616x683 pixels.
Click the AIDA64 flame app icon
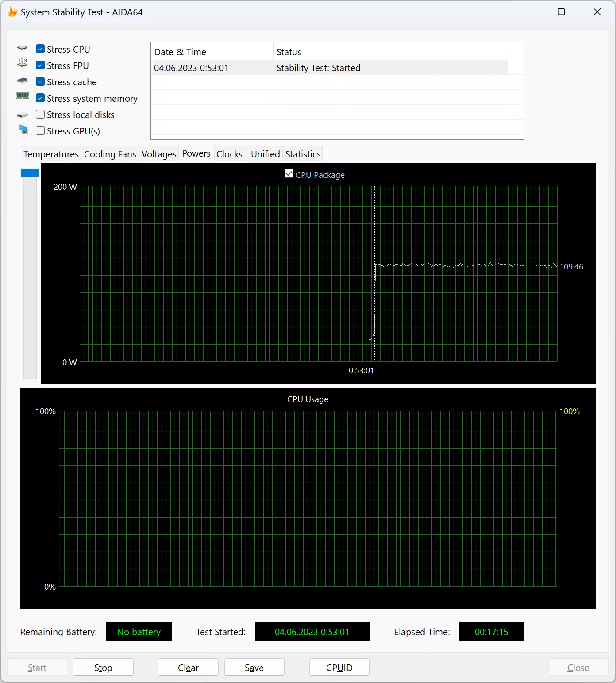(x=12, y=12)
